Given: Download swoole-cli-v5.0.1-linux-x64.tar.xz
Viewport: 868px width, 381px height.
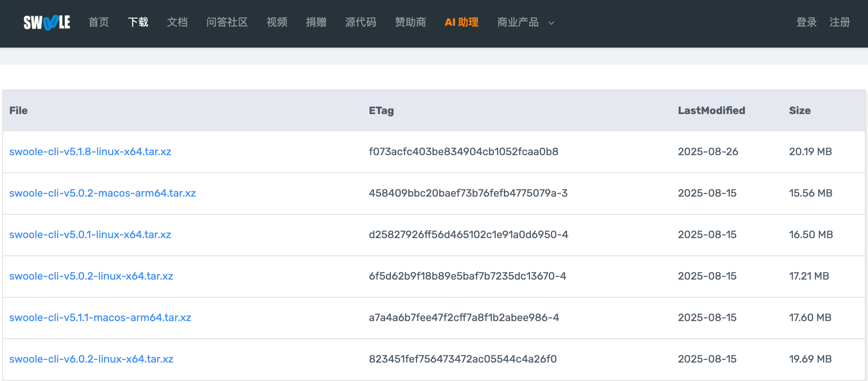Looking at the screenshot, I should tap(90, 235).
